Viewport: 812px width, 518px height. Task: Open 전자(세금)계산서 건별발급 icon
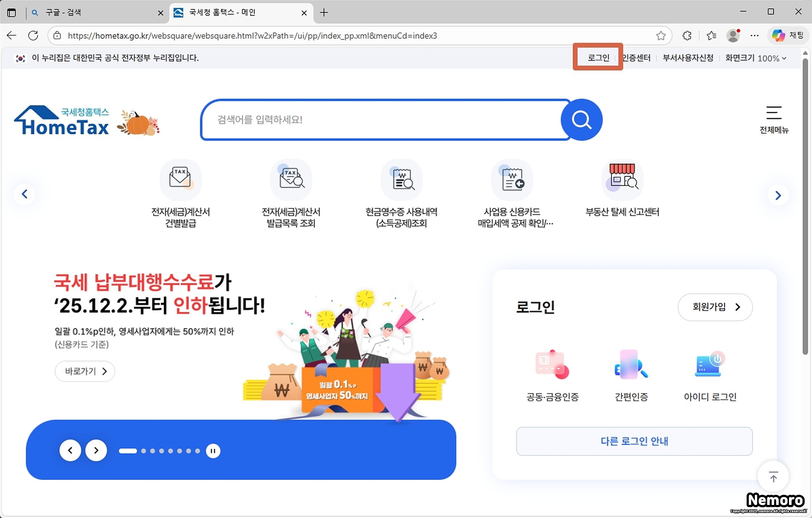180,180
